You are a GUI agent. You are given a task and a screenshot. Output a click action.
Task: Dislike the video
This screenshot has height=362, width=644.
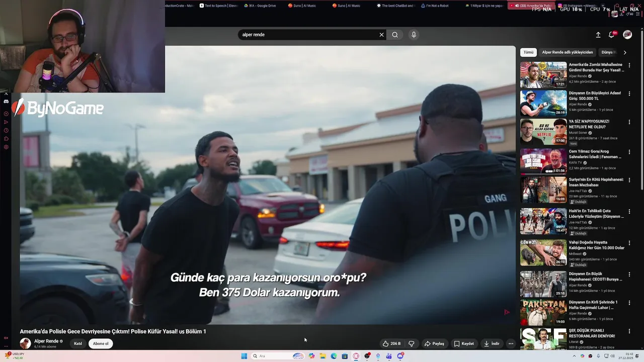pyautogui.click(x=412, y=343)
